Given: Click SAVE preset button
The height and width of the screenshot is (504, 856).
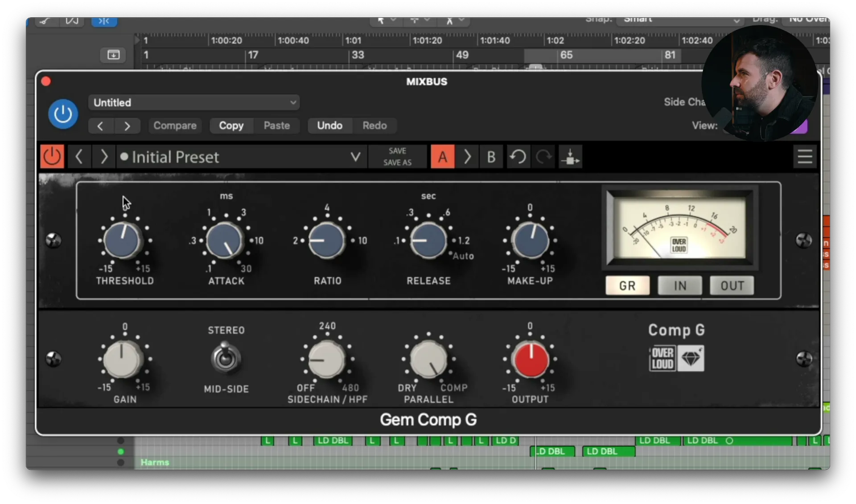Looking at the screenshot, I should coord(397,151).
